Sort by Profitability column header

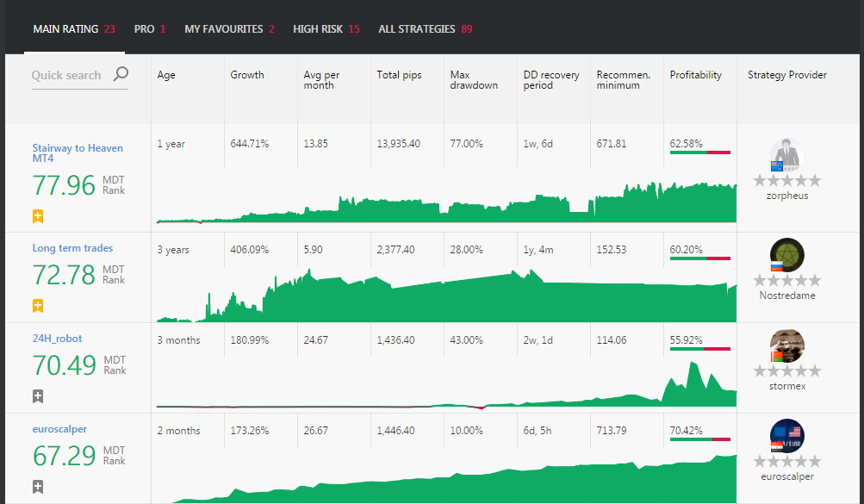coord(695,75)
